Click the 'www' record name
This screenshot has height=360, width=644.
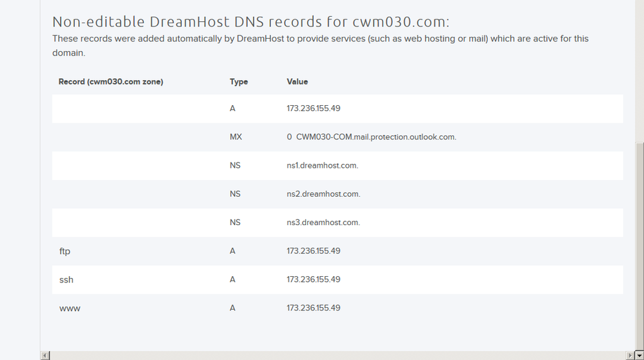point(70,308)
